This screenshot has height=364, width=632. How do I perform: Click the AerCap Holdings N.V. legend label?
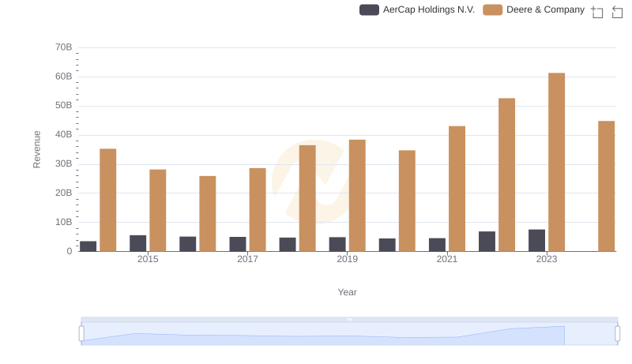pos(429,9)
